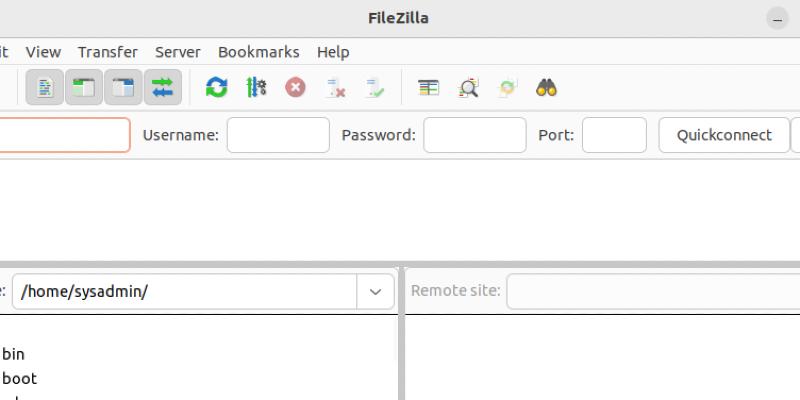Toggle synchronized browsing

coord(507,88)
